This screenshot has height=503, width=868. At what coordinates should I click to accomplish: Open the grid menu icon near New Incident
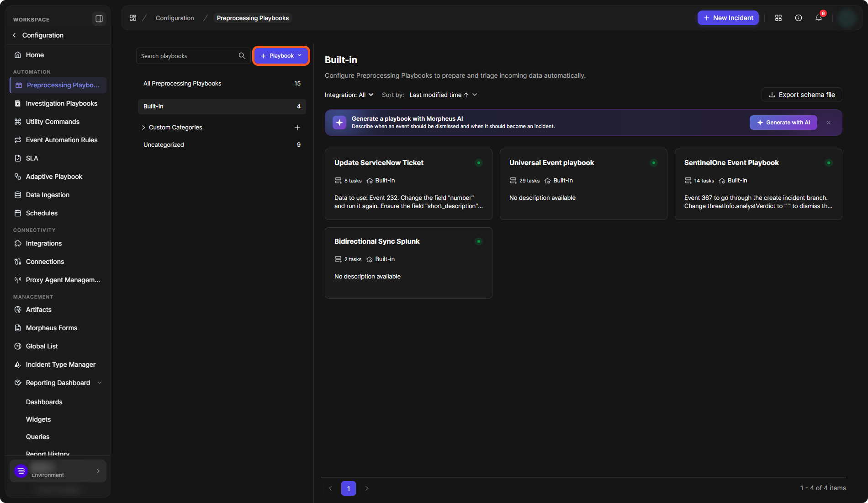(x=778, y=18)
